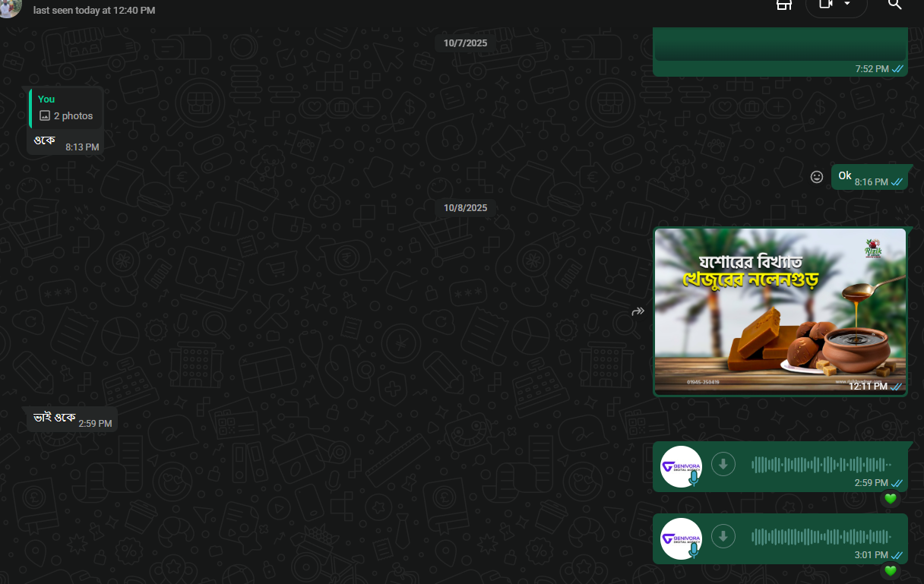Download the 2:59 PM voice message

click(x=723, y=464)
